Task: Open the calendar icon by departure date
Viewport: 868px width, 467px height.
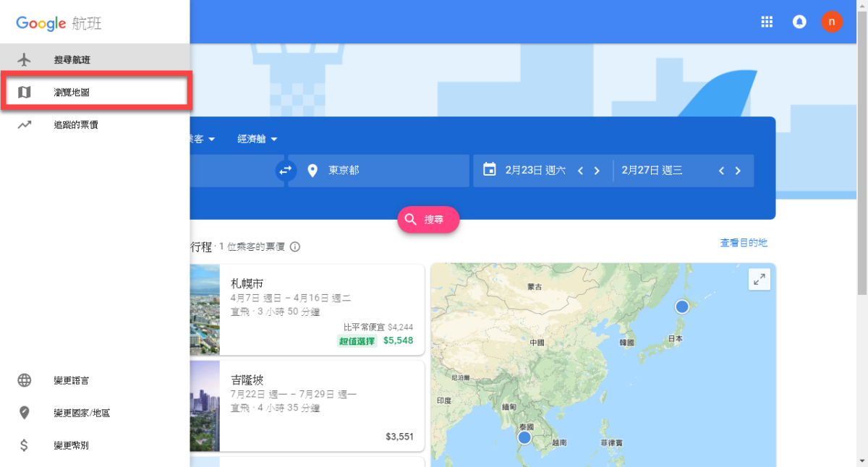Action: [490, 170]
